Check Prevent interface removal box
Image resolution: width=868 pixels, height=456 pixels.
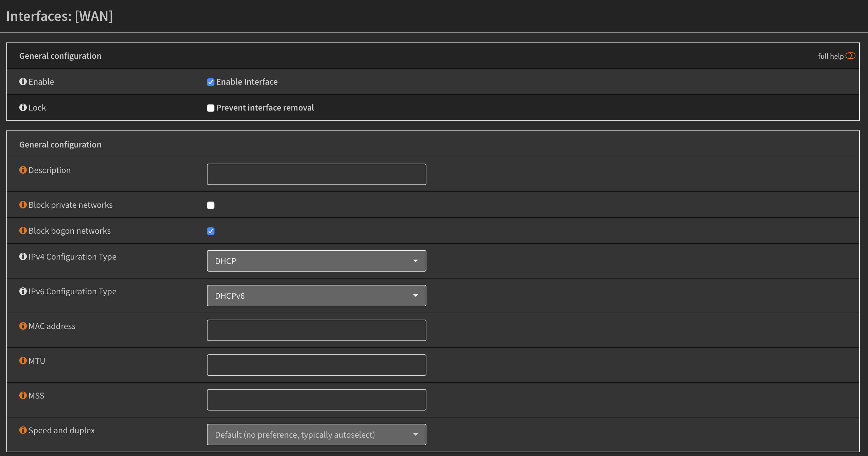(211, 108)
